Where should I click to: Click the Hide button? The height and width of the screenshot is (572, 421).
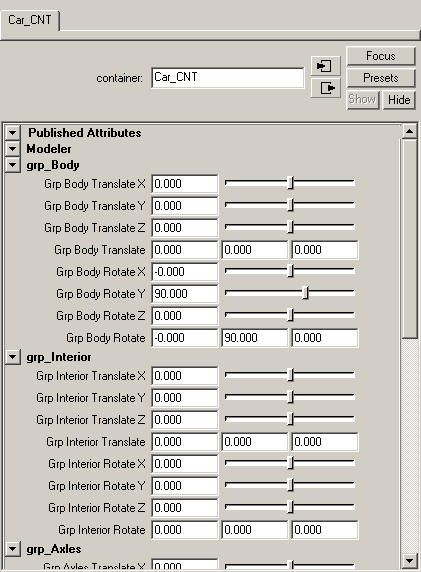[x=399, y=100]
